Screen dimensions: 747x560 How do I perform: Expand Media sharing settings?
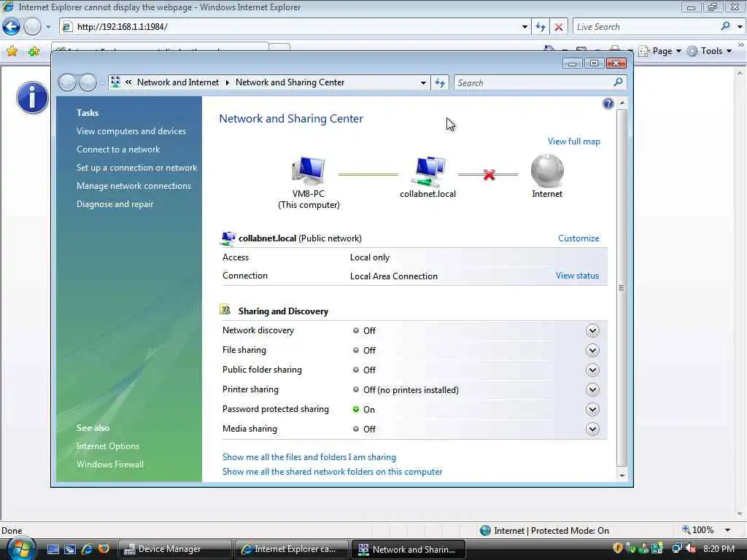pos(592,429)
